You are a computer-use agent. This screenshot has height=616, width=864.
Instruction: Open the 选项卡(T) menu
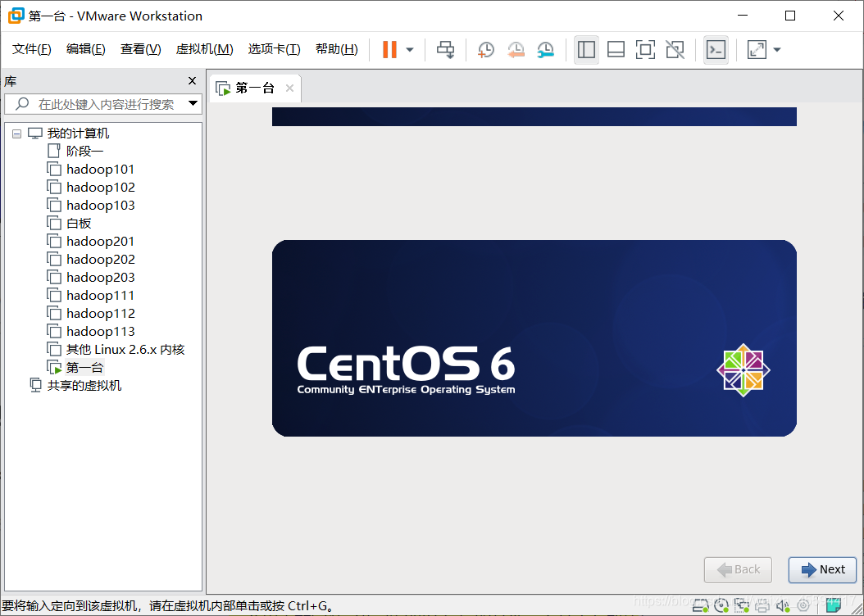click(274, 49)
